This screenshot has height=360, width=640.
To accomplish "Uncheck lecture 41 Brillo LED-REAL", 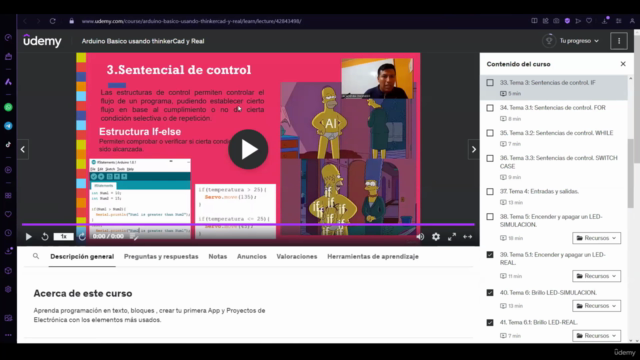I will point(490,322).
